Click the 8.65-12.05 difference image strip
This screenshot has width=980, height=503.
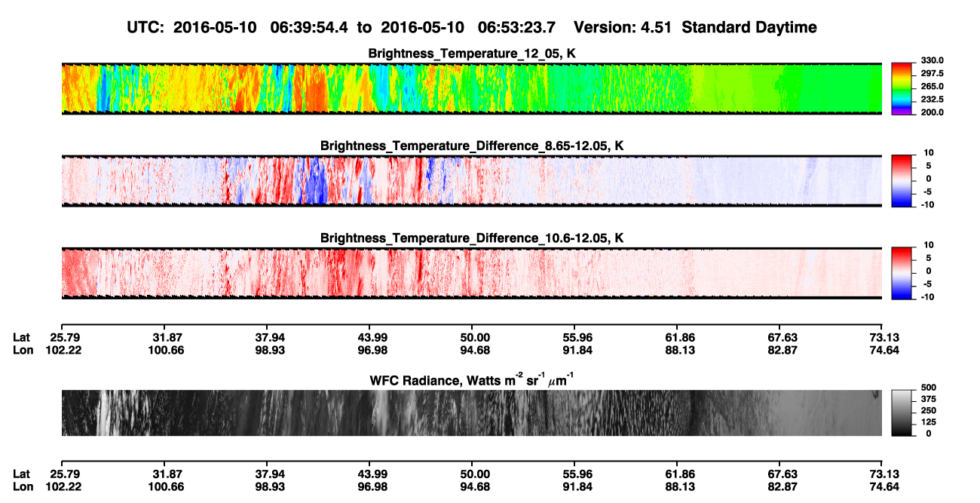(471, 181)
